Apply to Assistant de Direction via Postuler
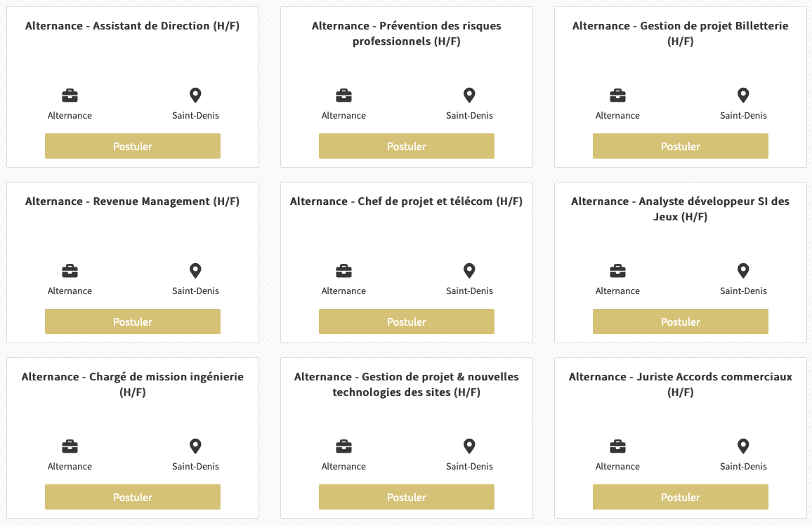 pyautogui.click(x=133, y=146)
